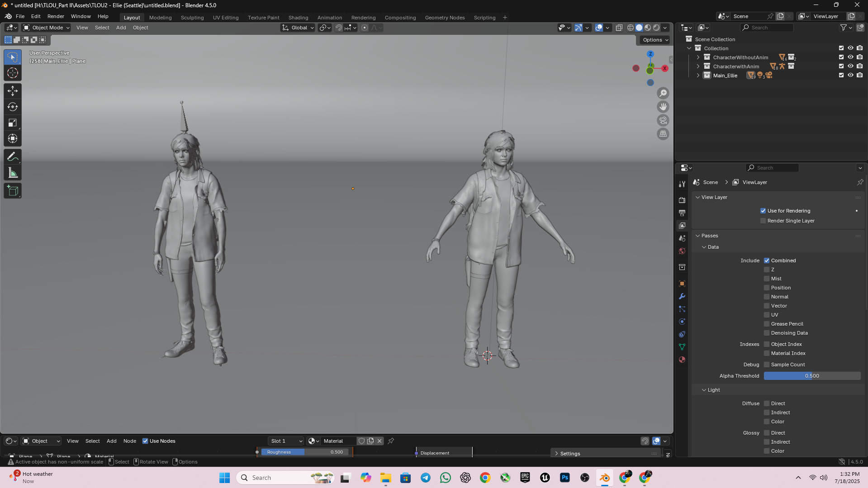
Task: Collapse the View Layer panel
Action: 698,197
